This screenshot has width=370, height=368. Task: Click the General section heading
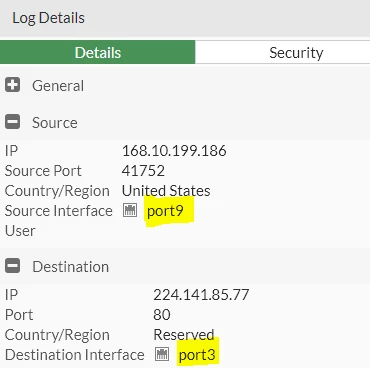(x=58, y=86)
